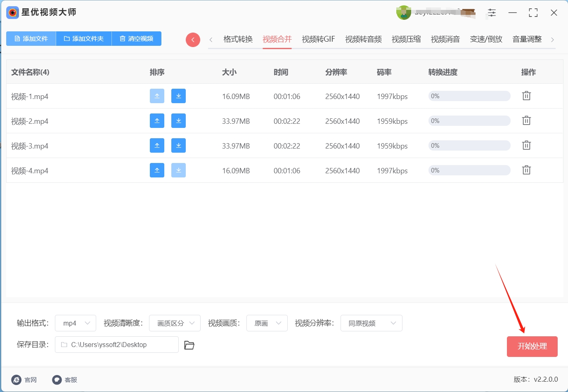Expand 视频分辨率 同原视频 dropdown
Viewport: 568px width, 392px height.
pyautogui.click(x=372, y=323)
